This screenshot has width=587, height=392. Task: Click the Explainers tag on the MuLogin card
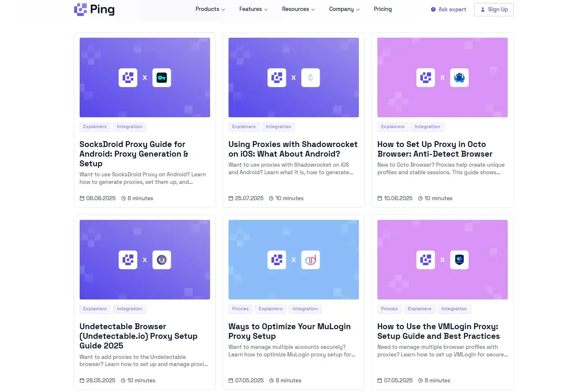click(270, 309)
